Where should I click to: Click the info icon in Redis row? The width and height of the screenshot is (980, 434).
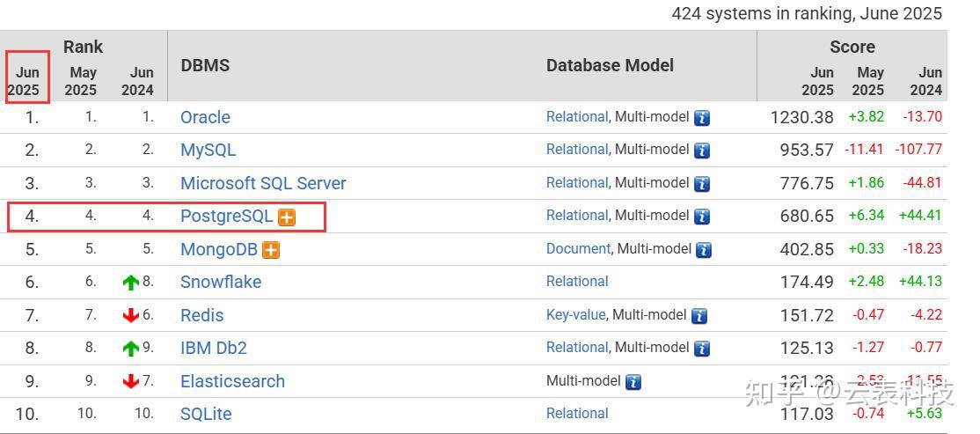(x=698, y=316)
